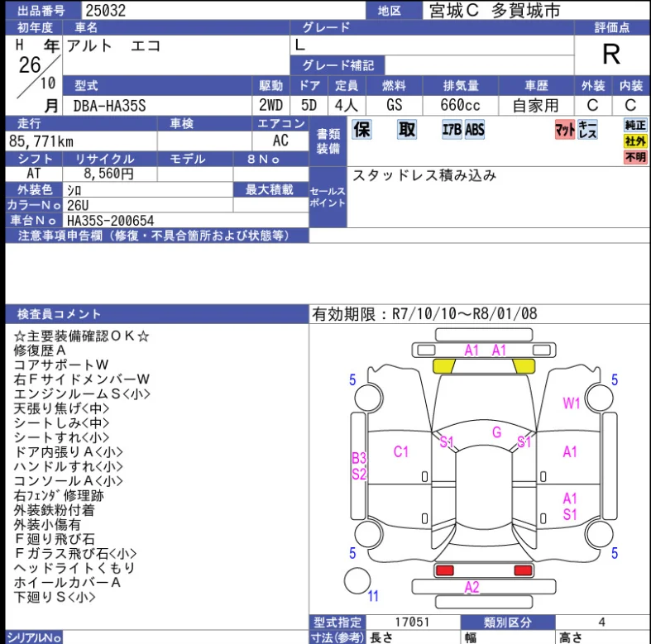Click the W1 damage mark on diagram

coord(572,403)
